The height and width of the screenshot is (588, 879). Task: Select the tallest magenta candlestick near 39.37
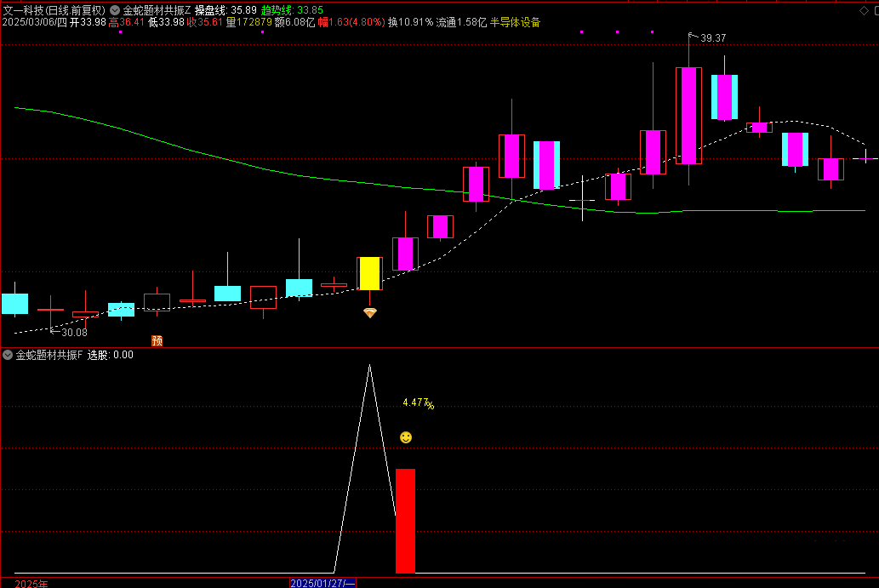click(x=688, y=115)
